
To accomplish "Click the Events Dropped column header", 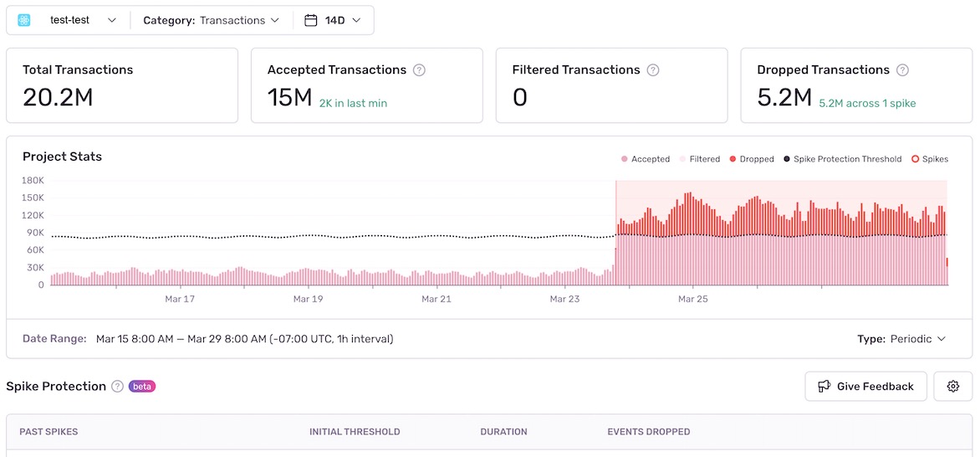I will coord(649,432).
